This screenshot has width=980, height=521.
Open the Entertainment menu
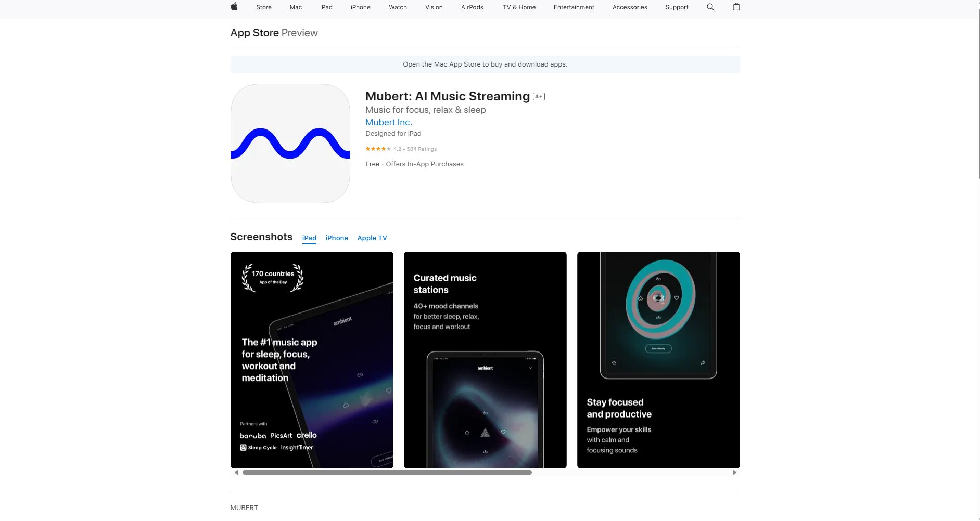574,7
